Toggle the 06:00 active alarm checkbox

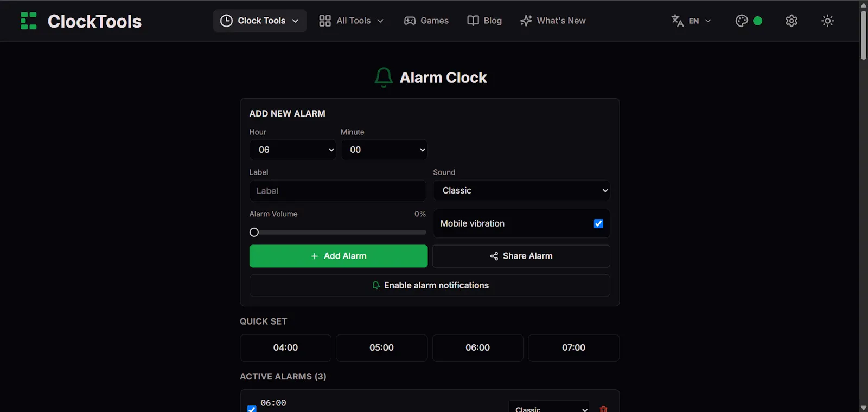click(252, 409)
